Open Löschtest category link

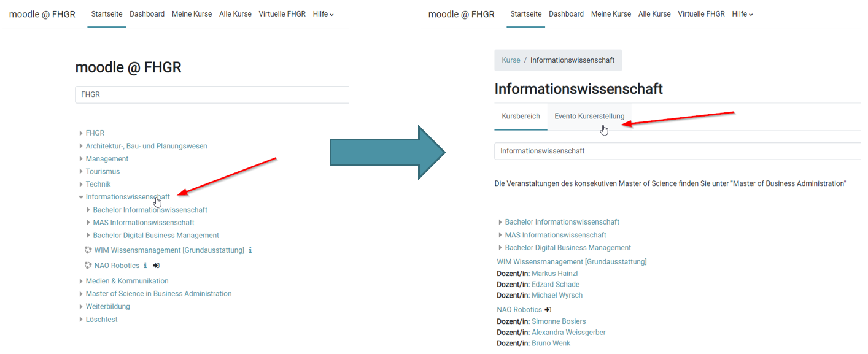tap(102, 320)
